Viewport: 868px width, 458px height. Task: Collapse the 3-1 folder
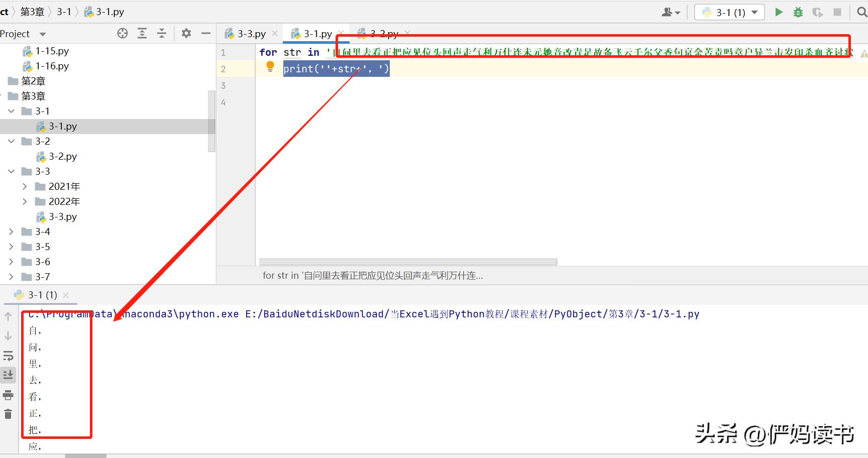point(11,111)
